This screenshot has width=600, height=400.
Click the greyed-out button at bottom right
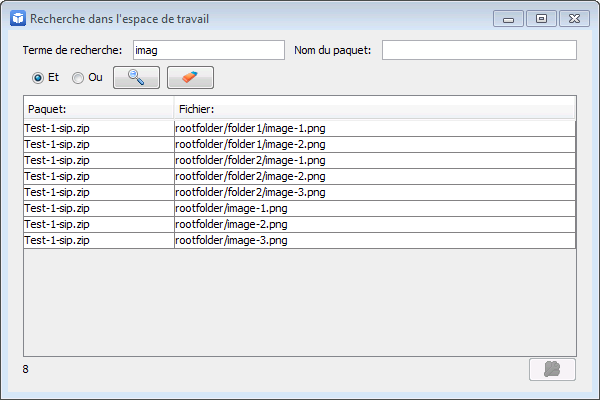tap(552, 369)
